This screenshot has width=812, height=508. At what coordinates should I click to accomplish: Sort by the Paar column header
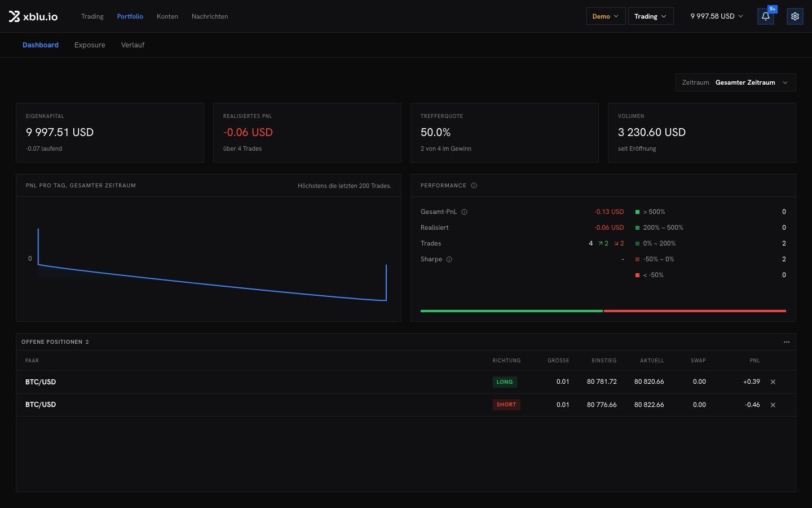coord(32,361)
